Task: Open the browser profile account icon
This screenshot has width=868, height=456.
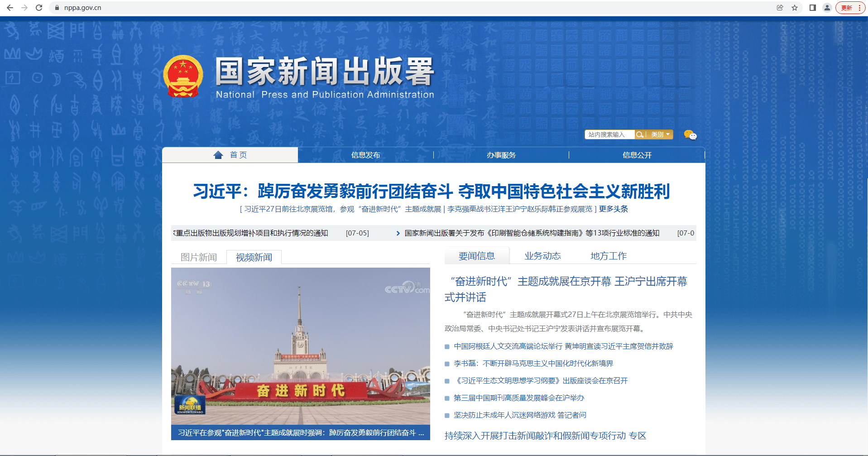Action: (x=827, y=7)
